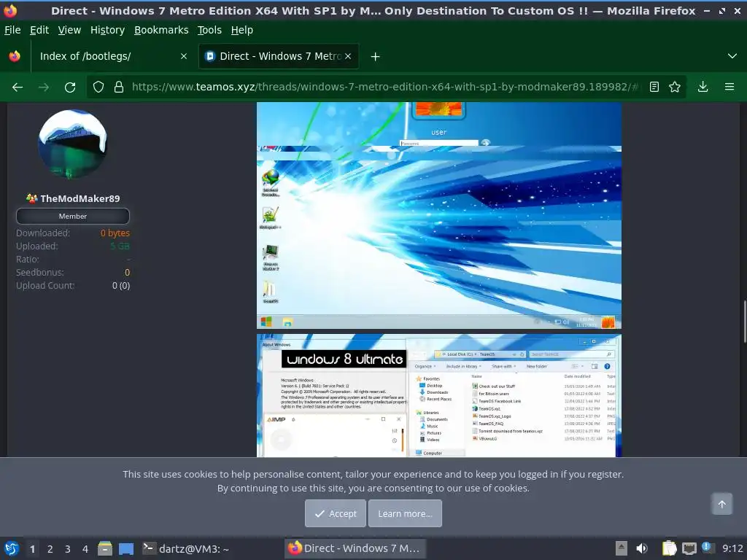Toggle reader view icon
The width and height of the screenshot is (747, 560).
(x=654, y=87)
